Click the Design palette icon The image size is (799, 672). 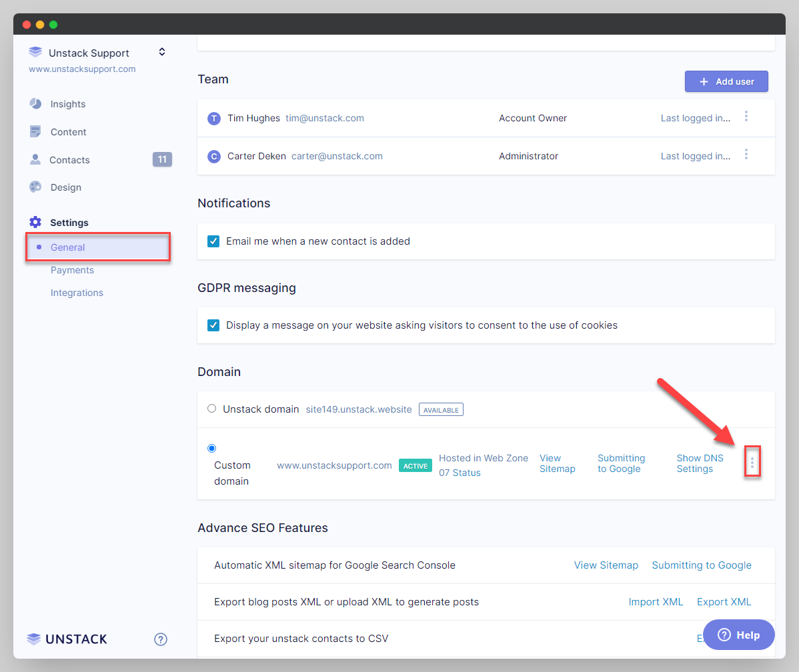(x=35, y=187)
